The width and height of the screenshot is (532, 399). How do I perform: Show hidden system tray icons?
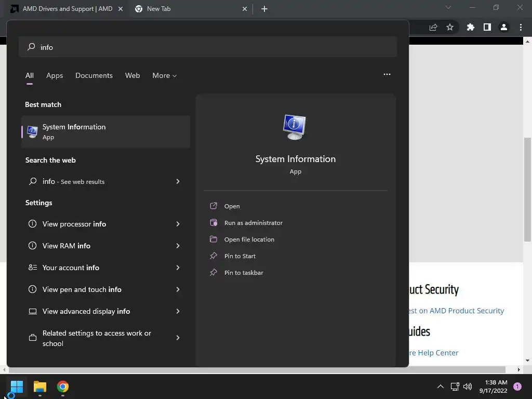(x=441, y=387)
